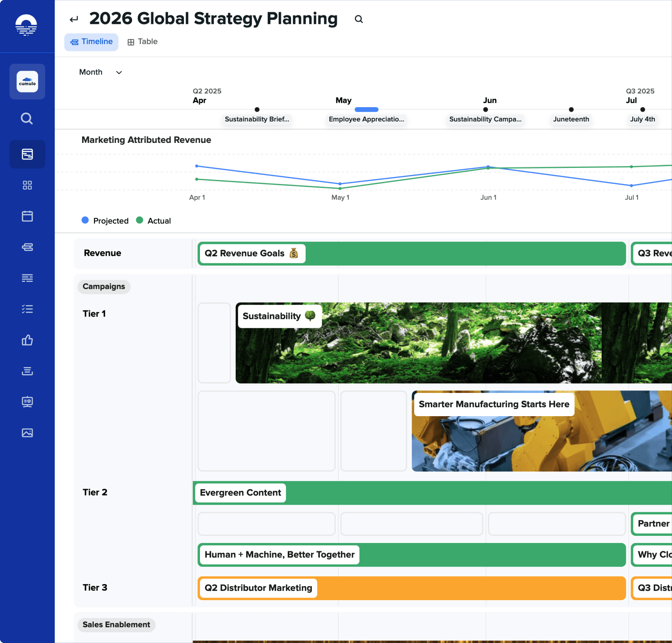Open the image gallery icon in the sidebar
Screen dimensions: 672x643
27,433
